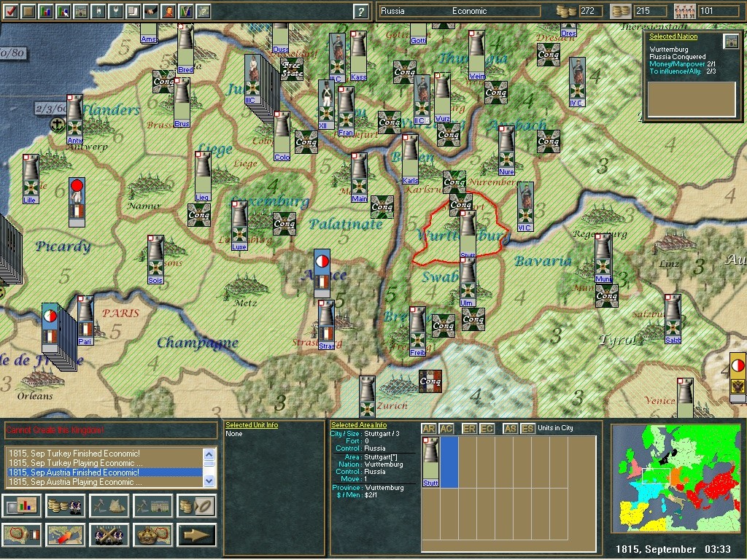747x560 pixels.
Task: Select '1815, Sep Turkey Finished Economic!' log entry
Action: point(104,454)
